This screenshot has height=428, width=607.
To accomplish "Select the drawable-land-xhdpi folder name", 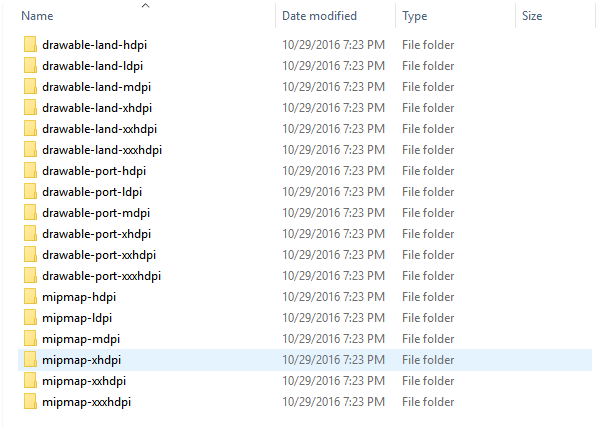I will (97, 108).
